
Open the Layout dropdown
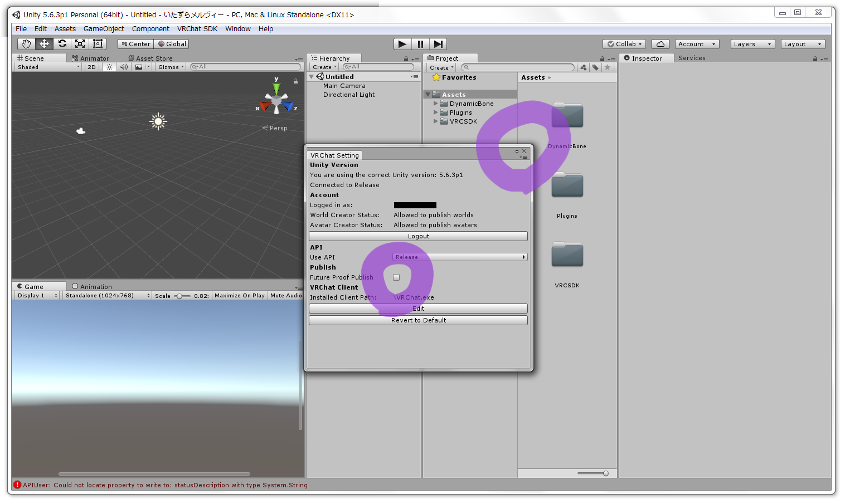click(x=803, y=44)
